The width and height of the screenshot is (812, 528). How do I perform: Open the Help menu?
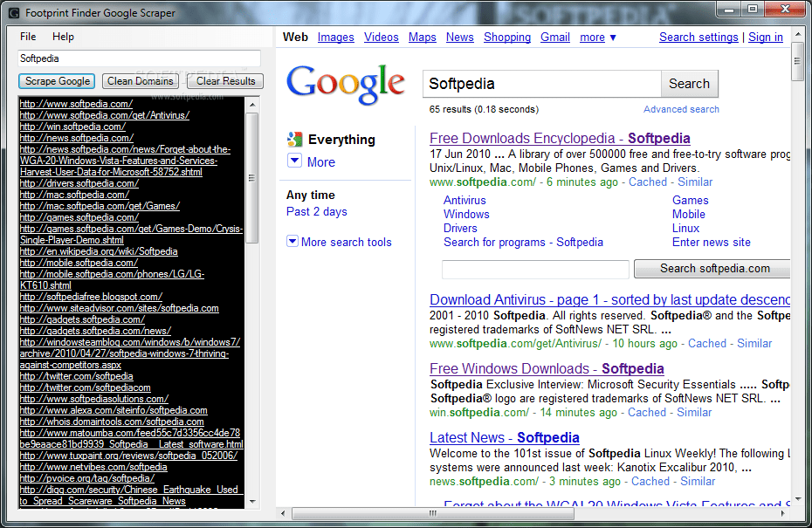pyautogui.click(x=63, y=37)
